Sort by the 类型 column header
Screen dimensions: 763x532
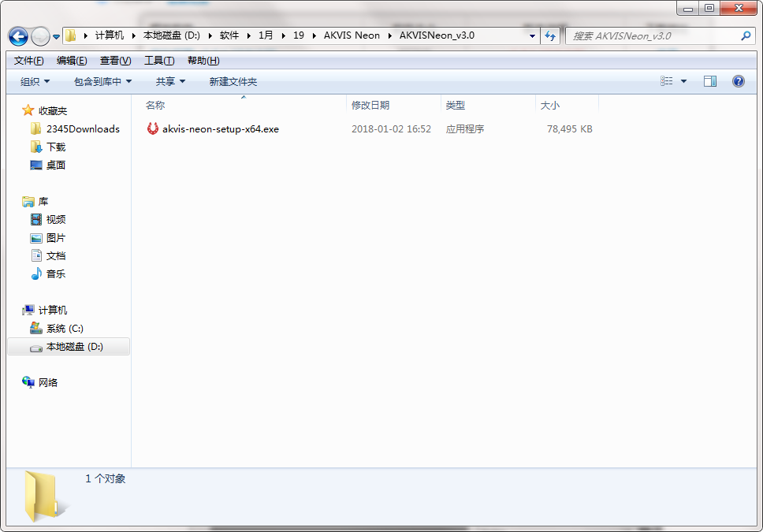pyautogui.click(x=456, y=105)
